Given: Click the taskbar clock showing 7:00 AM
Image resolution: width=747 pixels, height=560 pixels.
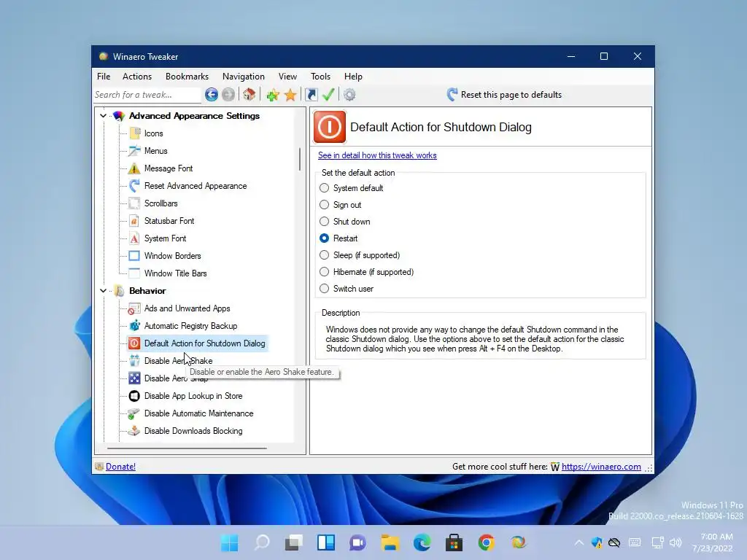Looking at the screenshot, I should point(713,542).
